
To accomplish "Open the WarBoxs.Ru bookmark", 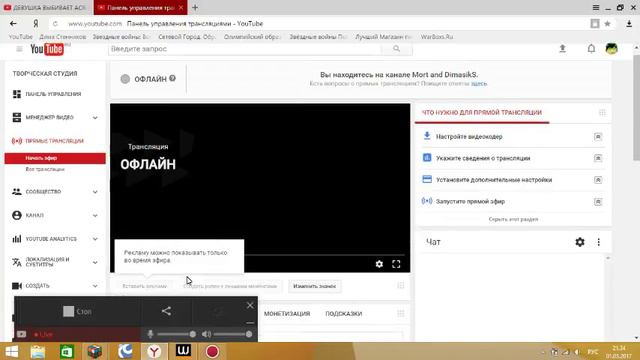I will [437, 37].
